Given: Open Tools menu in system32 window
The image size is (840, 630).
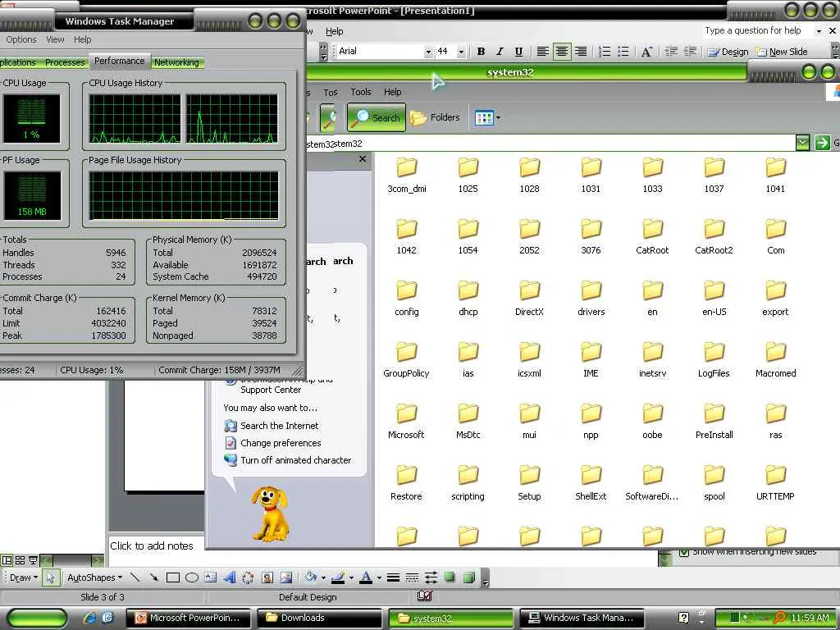Looking at the screenshot, I should (x=361, y=92).
